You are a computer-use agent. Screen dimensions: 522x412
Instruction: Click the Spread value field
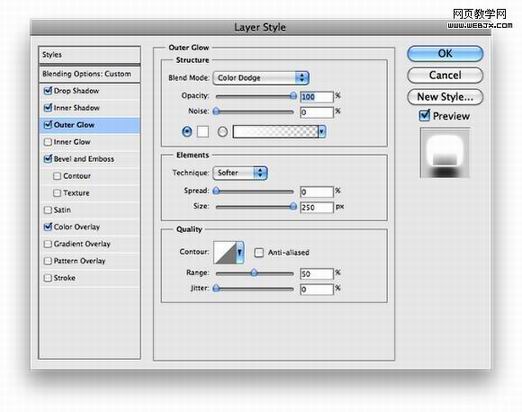(x=317, y=192)
